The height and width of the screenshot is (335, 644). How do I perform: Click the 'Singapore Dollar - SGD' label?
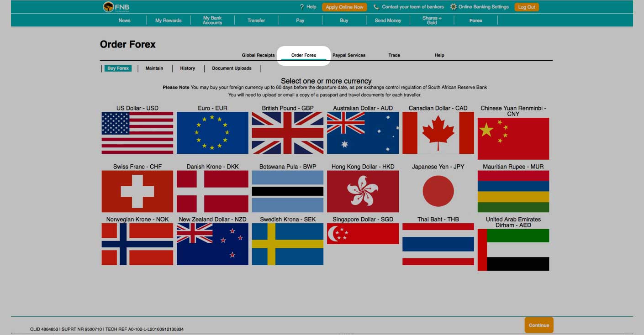click(x=363, y=219)
